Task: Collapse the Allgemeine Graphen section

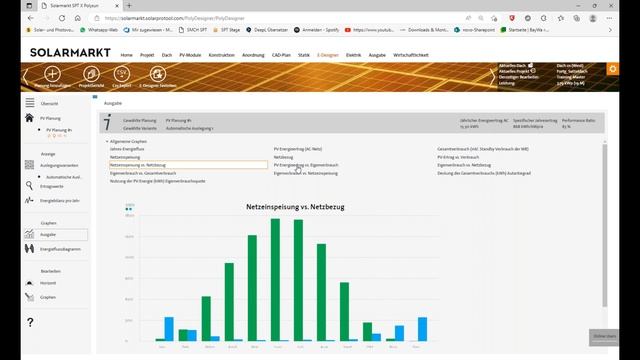Action: [x=107, y=141]
